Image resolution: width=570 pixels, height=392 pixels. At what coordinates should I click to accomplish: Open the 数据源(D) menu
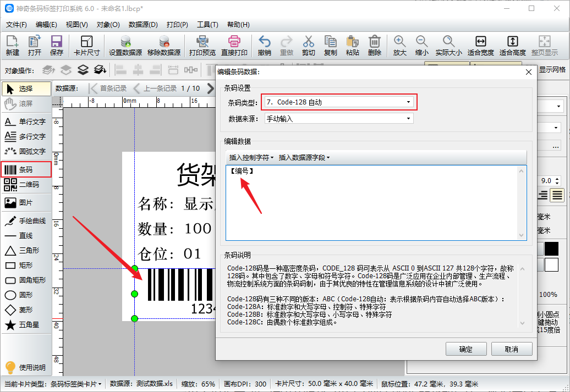(143, 25)
